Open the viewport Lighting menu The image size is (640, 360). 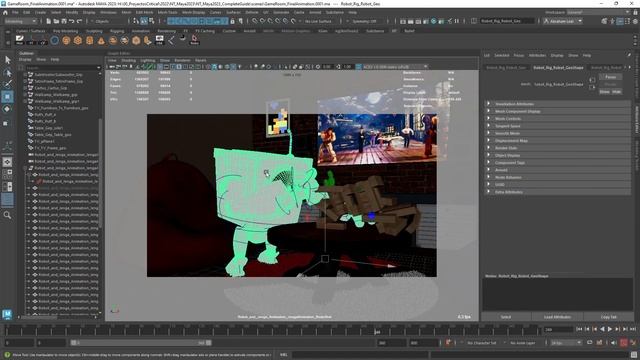click(x=147, y=60)
